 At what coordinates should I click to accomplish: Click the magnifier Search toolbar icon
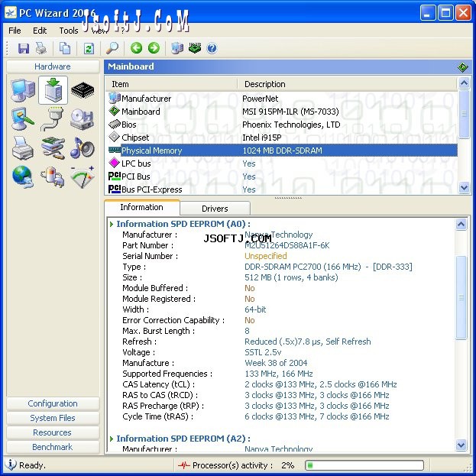112,48
